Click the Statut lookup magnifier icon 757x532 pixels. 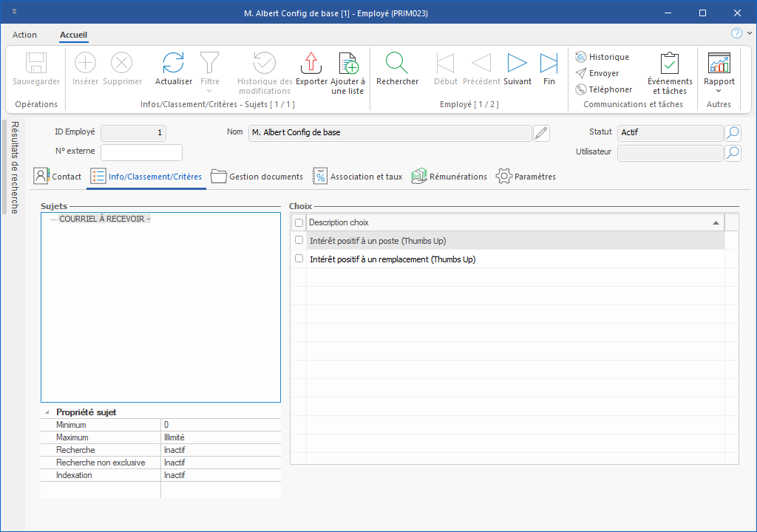732,133
